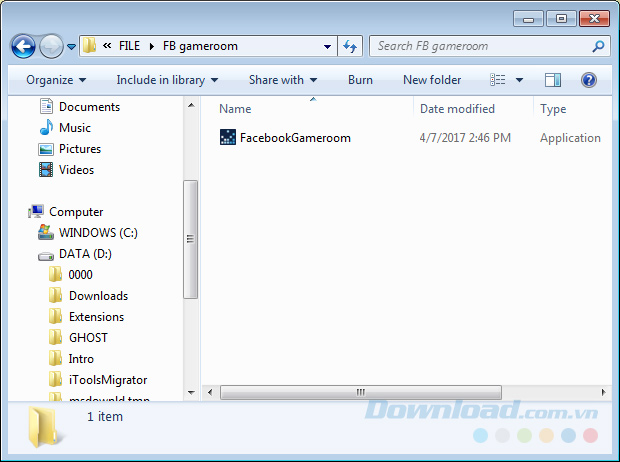Click the FacebookGameroom app icon
The height and width of the screenshot is (462, 620).
coord(228,137)
